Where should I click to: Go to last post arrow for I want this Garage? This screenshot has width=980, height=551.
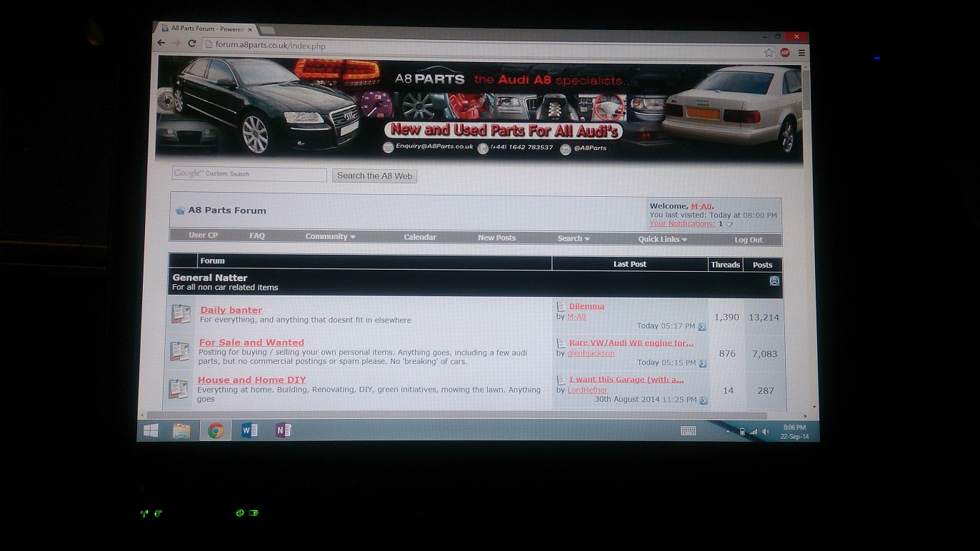pos(704,400)
